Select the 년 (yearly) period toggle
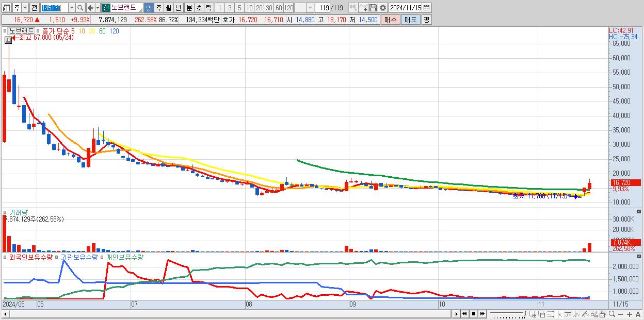 coord(178,8)
